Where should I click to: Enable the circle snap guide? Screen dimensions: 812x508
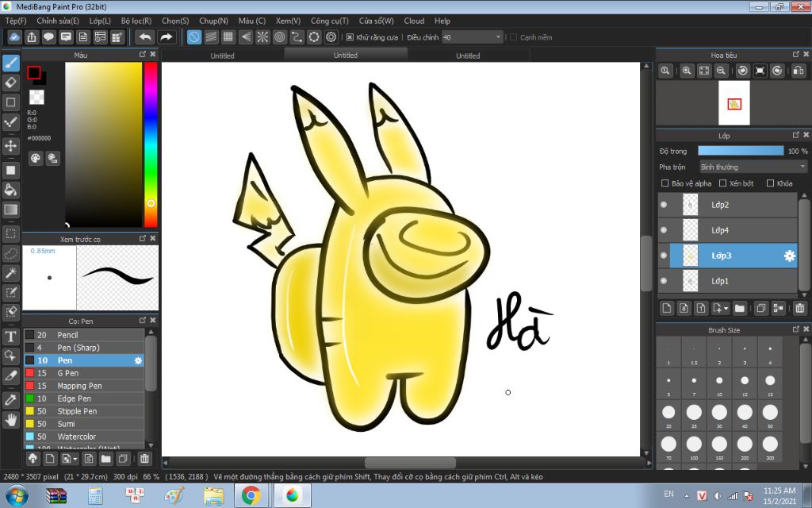coord(280,37)
